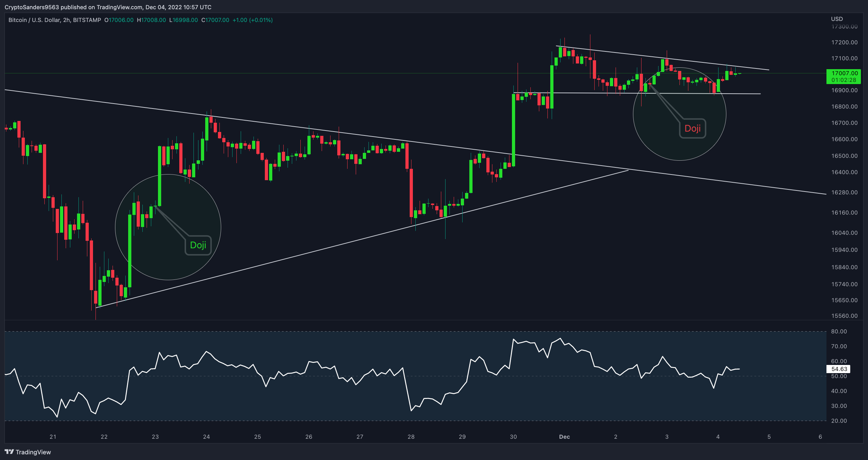Image resolution: width=868 pixels, height=460 pixels.
Task: Click the 16280.00 price axis label
Action: [844, 192]
